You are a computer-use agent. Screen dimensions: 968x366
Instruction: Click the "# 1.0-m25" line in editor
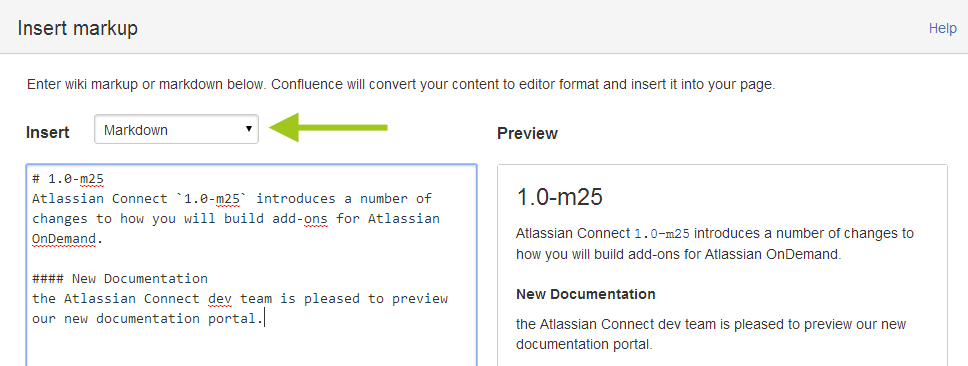(x=68, y=179)
